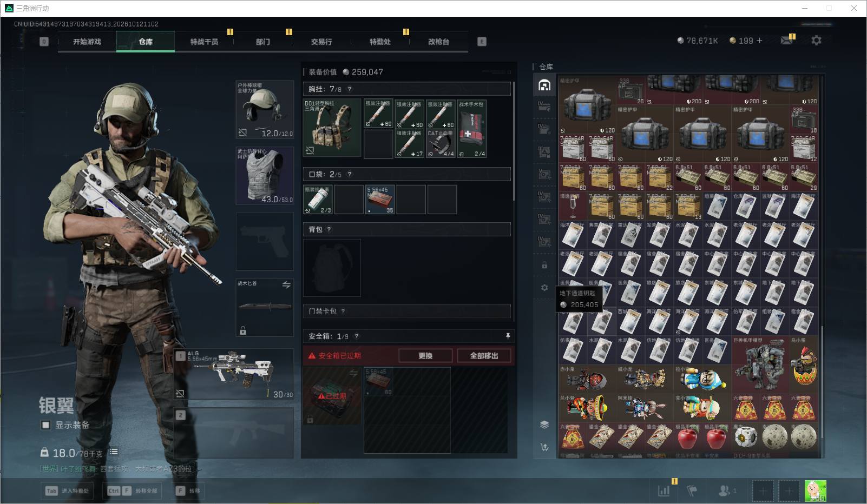This screenshot has width=867, height=504.
Task: Click the stacked layers sort icon
Action: tap(544, 425)
